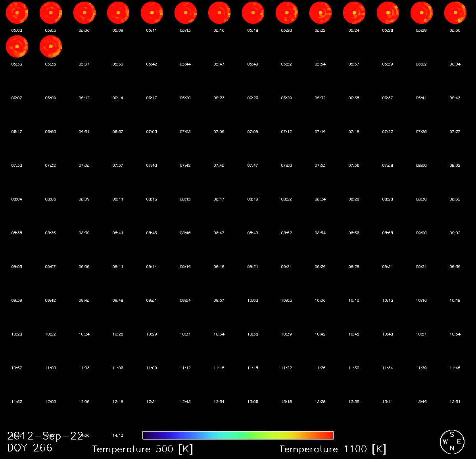Click the 07:30 timestamp label
The width and height of the screenshot is (476, 459).
pos(17,166)
